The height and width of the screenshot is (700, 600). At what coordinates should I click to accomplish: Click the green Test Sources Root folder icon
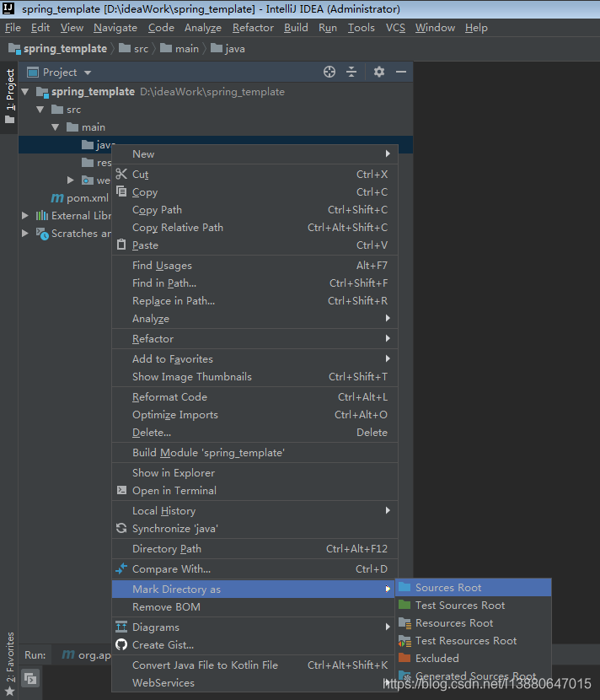[x=404, y=605]
